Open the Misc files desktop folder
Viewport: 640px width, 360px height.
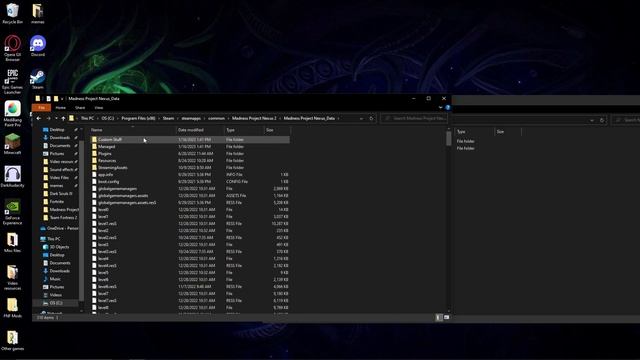(12, 242)
